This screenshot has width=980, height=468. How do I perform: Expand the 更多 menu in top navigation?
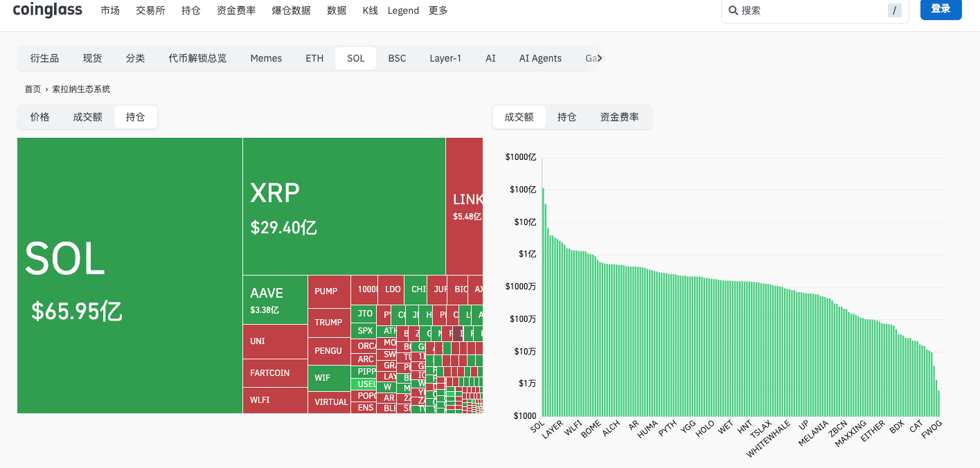[438, 10]
